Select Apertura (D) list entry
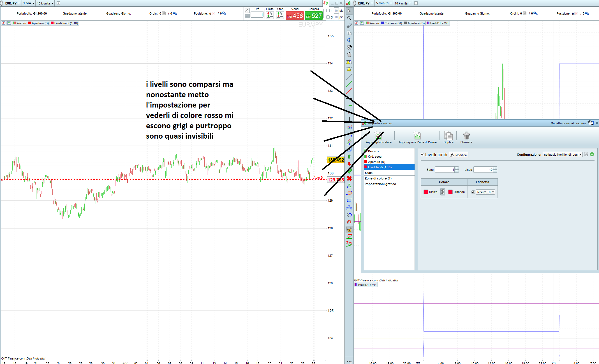 coord(376,162)
